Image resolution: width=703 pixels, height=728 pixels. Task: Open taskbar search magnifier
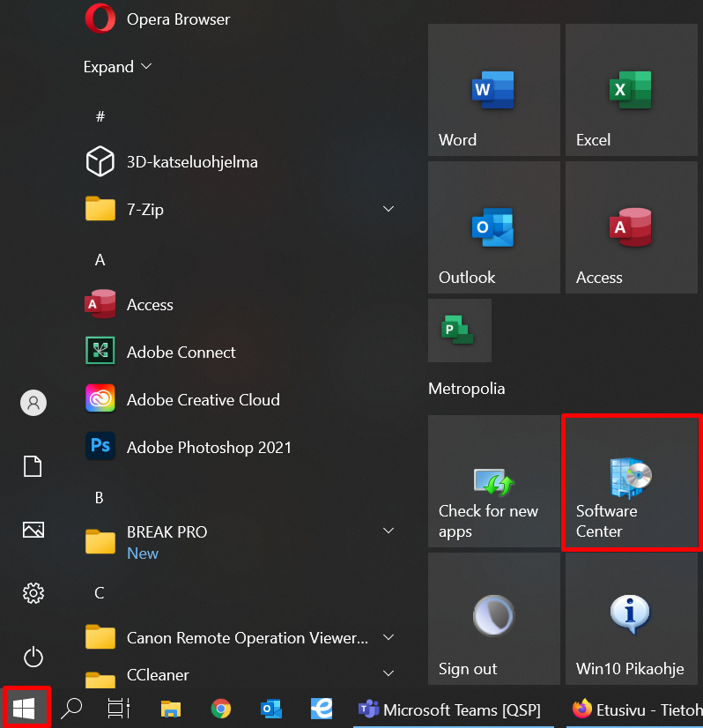pos(71,709)
